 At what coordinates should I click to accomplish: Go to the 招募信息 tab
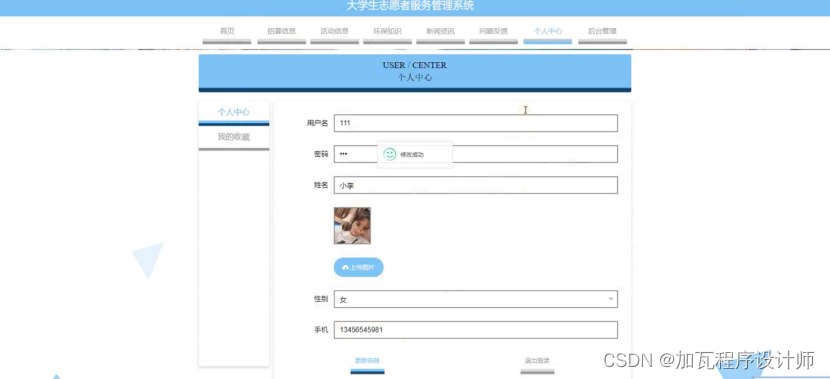click(x=282, y=32)
